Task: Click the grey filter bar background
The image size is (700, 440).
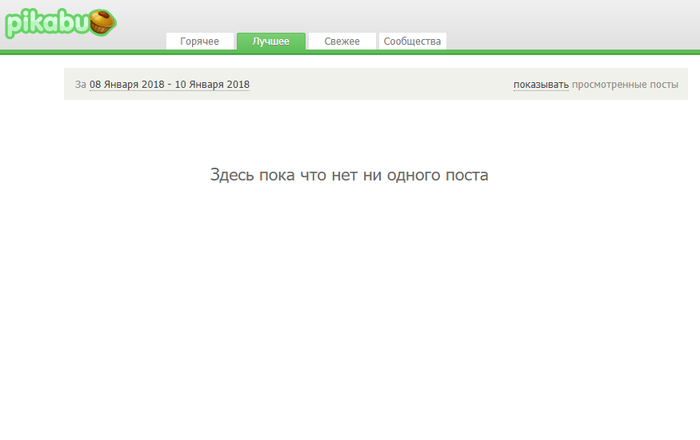Action: tap(380, 85)
